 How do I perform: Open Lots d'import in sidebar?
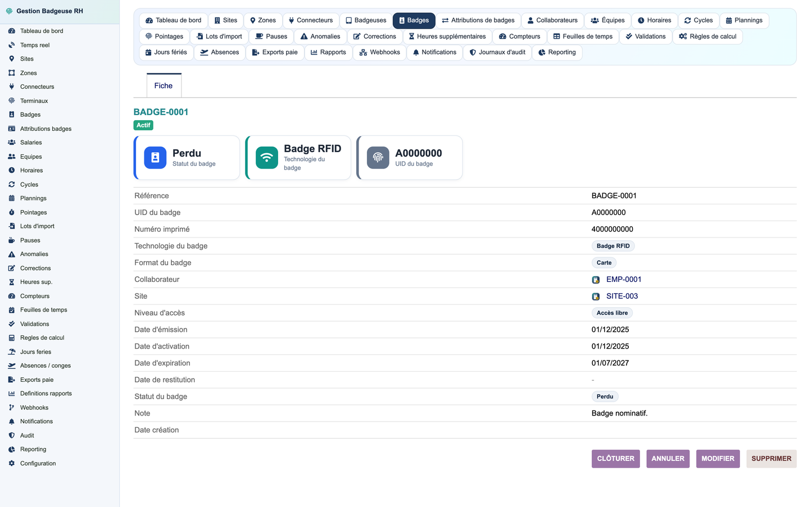click(37, 226)
